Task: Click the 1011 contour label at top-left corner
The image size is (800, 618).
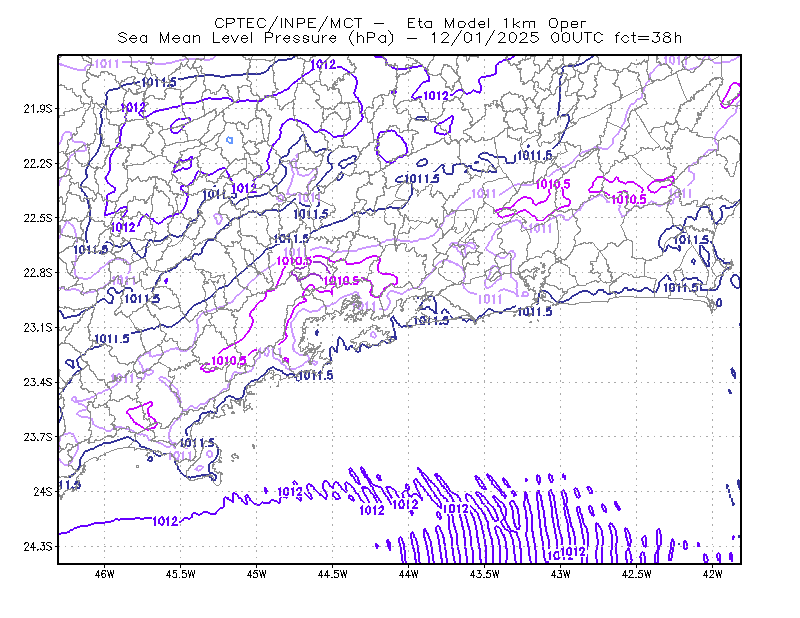Action: [107, 64]
